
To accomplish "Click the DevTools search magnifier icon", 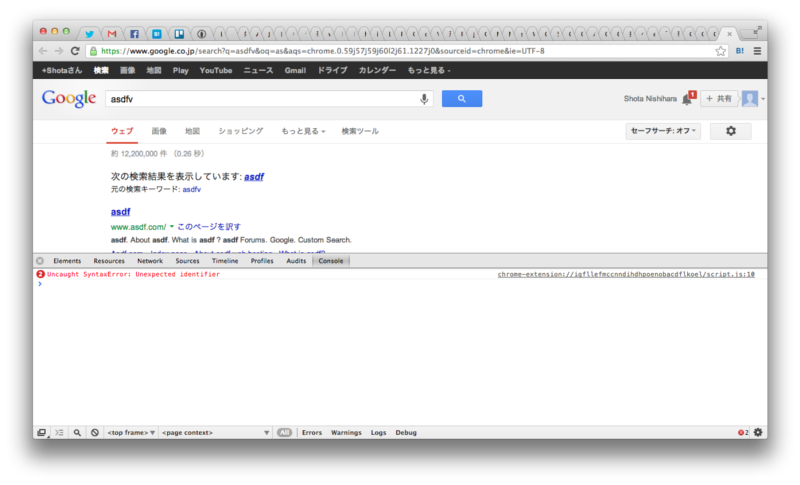I will (x=77, y=432).
